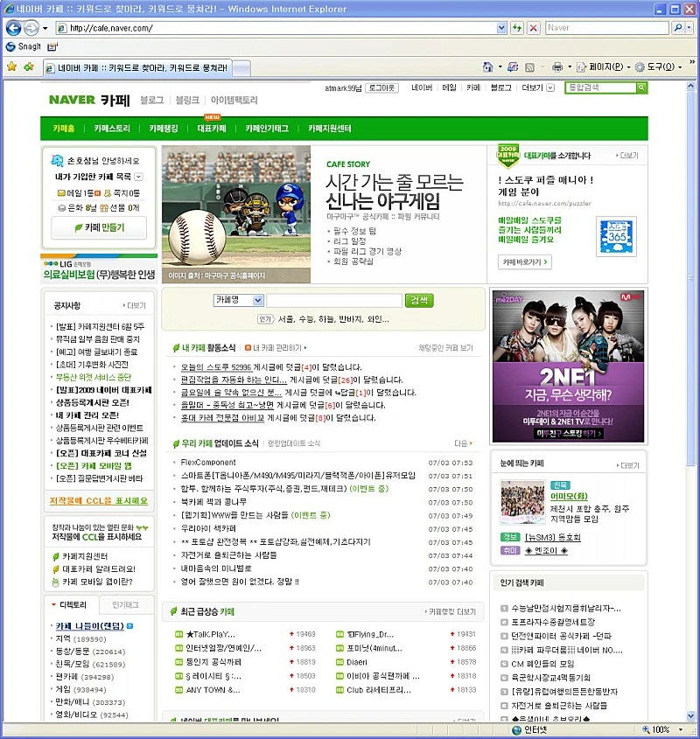700x739 pixels.
Task: Click 카페랭킹 더보기 link
Action: pos(451,611)
